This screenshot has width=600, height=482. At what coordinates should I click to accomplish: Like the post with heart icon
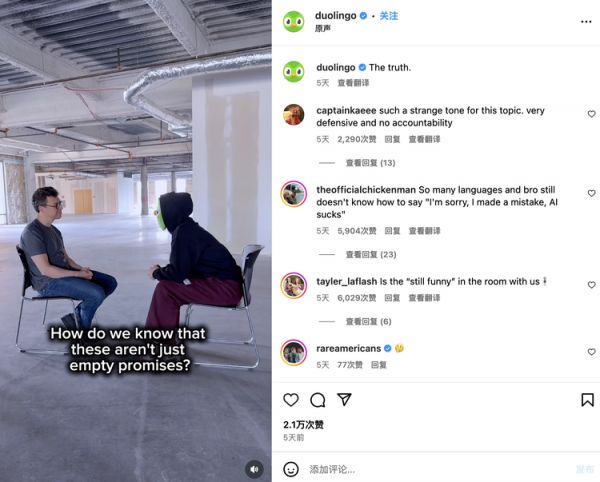[291, 400]
